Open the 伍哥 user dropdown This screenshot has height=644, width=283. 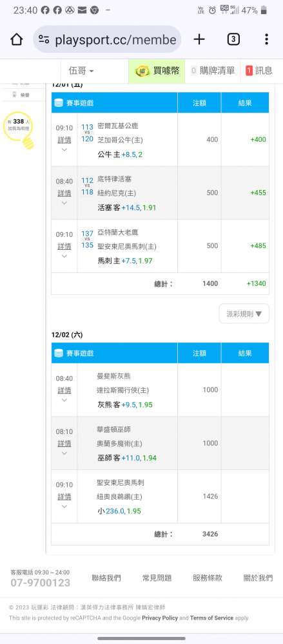81,71
